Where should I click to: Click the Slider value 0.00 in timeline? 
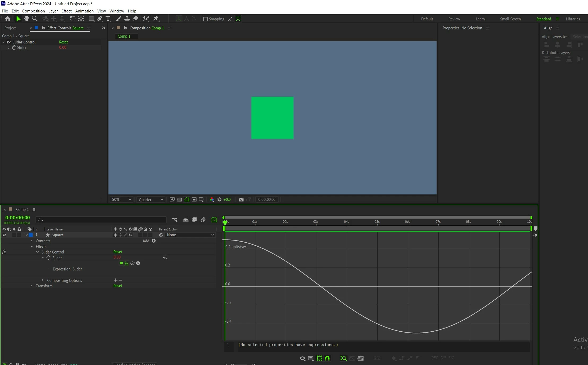click(x=117, y=257)
